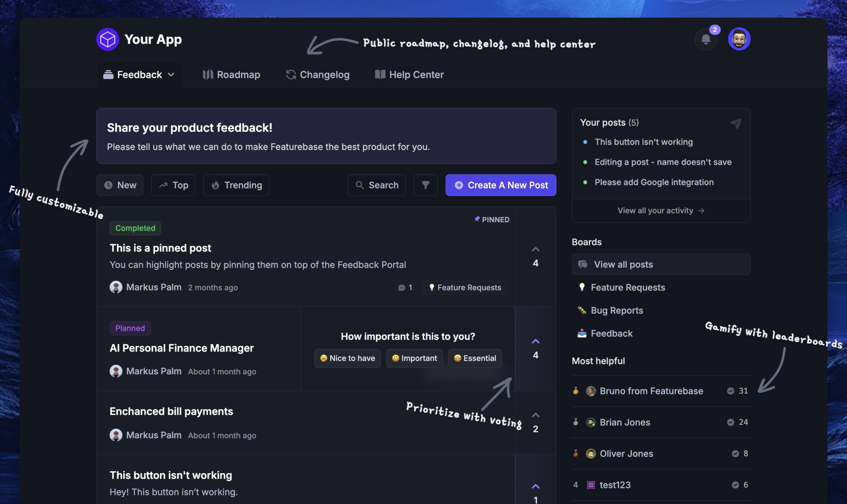Click the Create A New Post button

coord(500,185)
